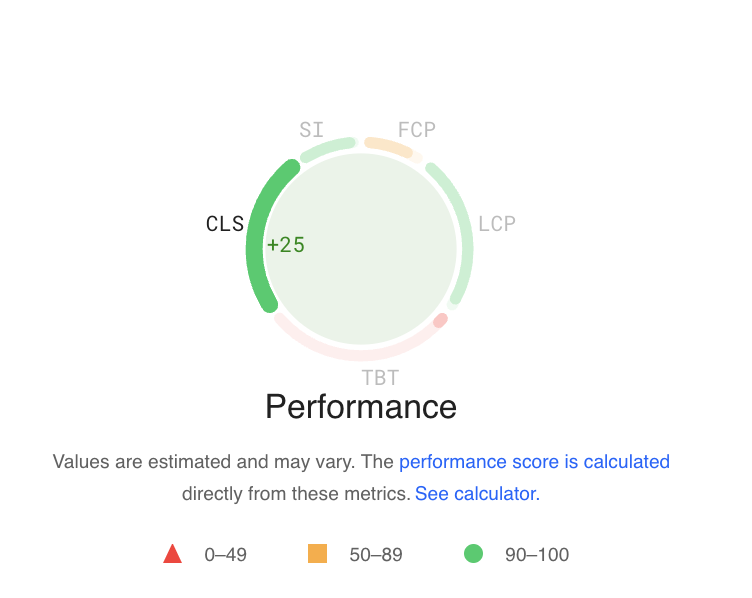The width and height of the screenshot is (752, 598).
Task: Select the SI metric label
Action: [312, 130]
